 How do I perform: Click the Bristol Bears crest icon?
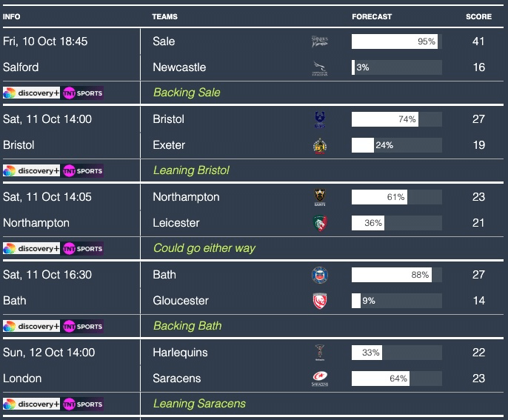click(320, 119)
